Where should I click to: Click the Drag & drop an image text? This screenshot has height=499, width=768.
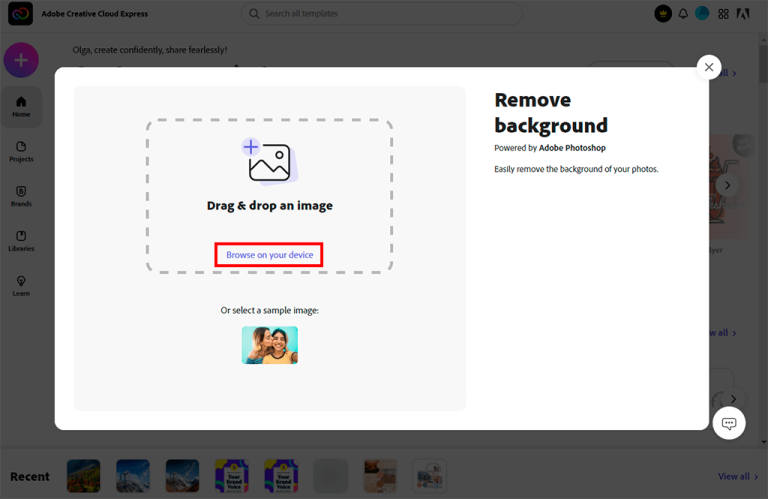269,206
